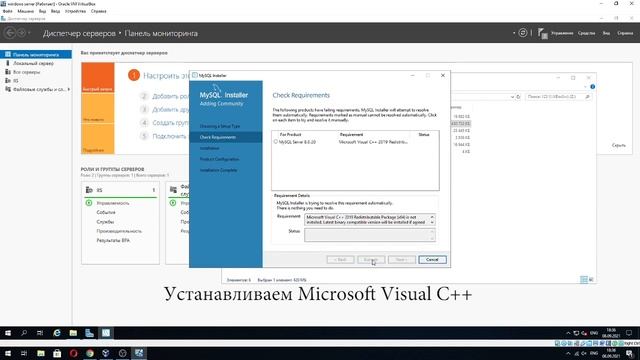Open the Средства menu in Server Manager
640x360 pixels.
tap(587, 33)
